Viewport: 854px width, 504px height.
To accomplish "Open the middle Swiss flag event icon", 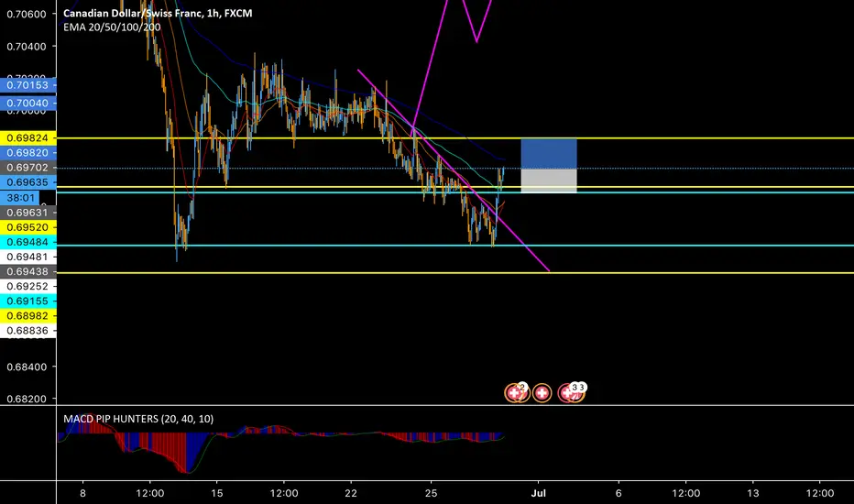I will pyautogui.click(x=542, y=393).
